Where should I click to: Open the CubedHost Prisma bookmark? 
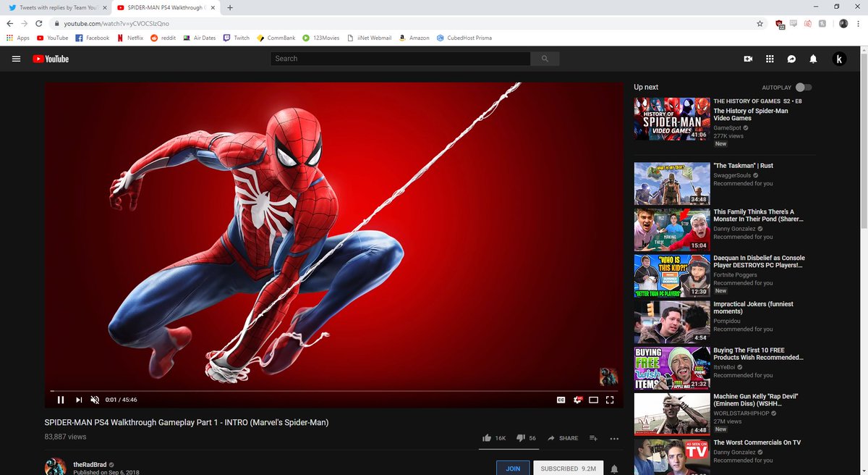[464, 38]
